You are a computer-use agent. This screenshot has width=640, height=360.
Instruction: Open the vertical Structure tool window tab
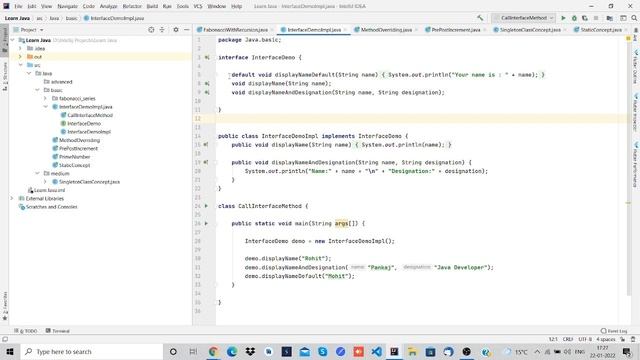pos(4,76)
